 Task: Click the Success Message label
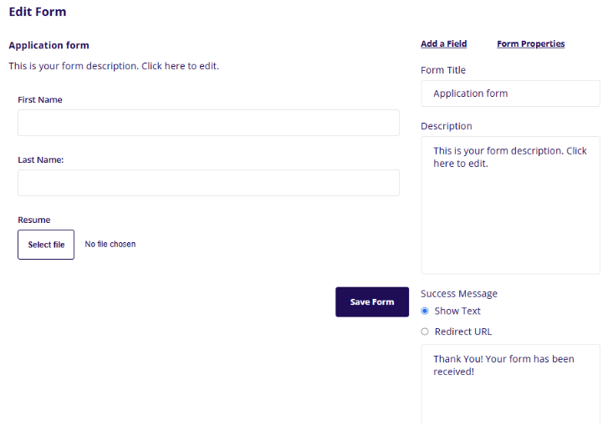pos(459,293)
